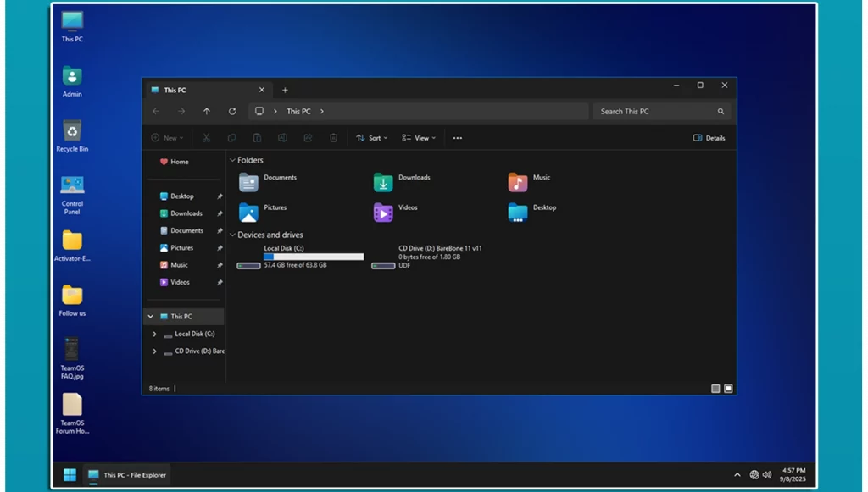868x492 pixels.
Task: Open the Videos folder in the main pane
Action: tap(384, 212)
